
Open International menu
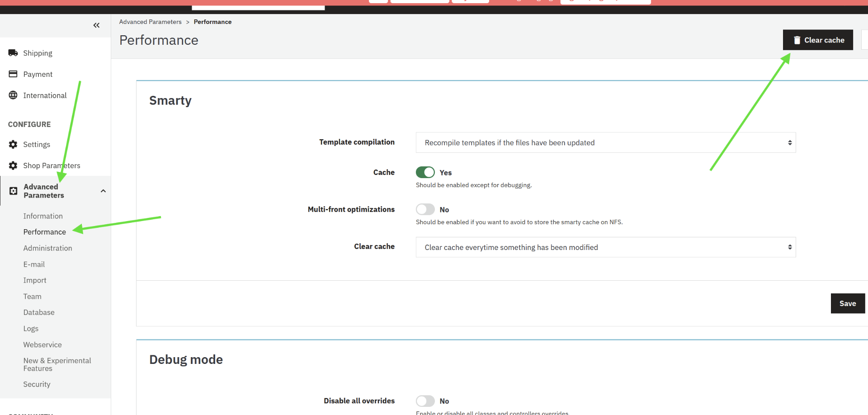(45, 95)
